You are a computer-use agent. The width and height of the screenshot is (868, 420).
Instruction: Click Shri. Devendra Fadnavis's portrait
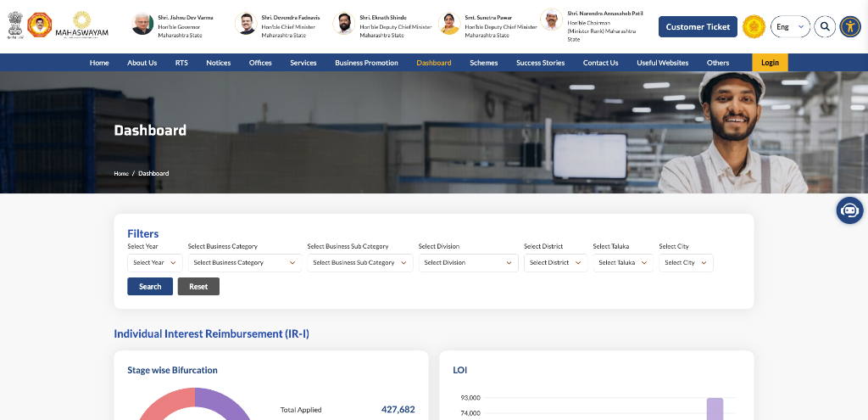(245, 24)
